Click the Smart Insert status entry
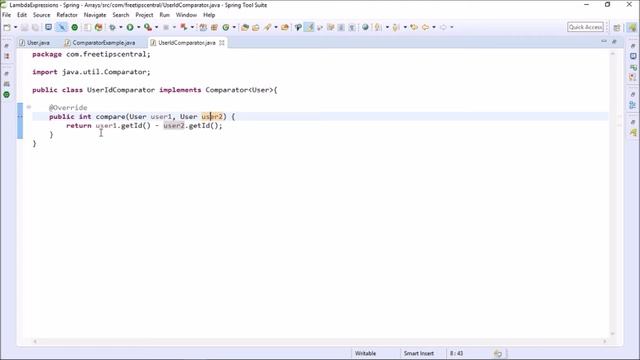Image resolution: width=640 pixels, height=360 pixels. coord(419,353)
